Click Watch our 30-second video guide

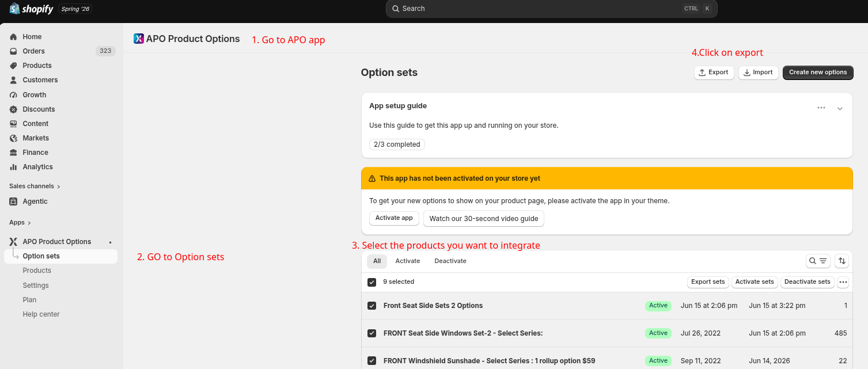[484, 219]
